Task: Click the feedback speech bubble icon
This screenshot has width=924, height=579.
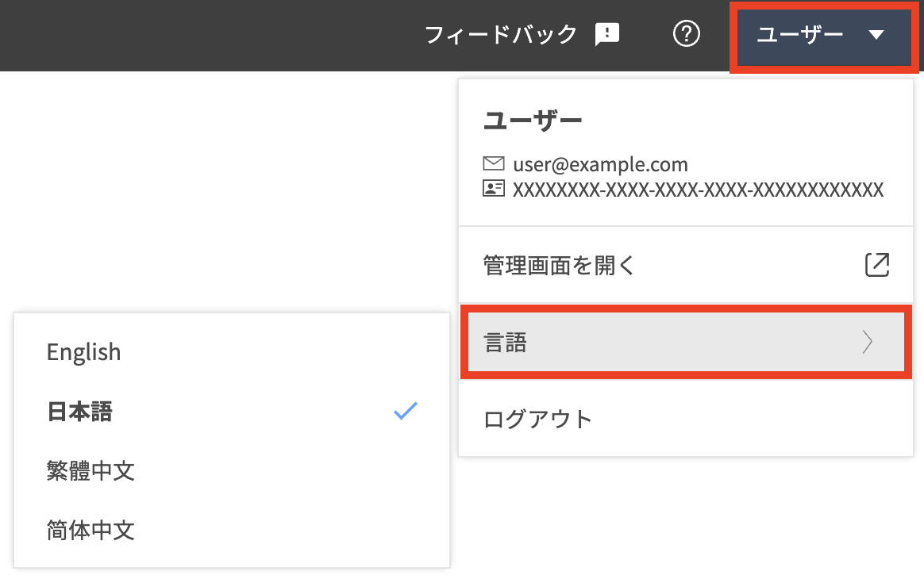Action: pos(607,34)
